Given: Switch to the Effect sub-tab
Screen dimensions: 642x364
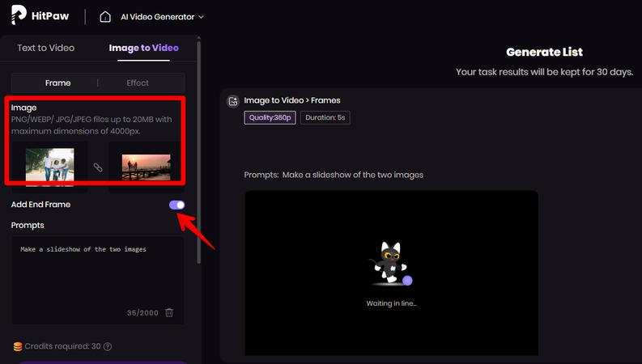Looking at the screenshot, I should click(138, 83).
